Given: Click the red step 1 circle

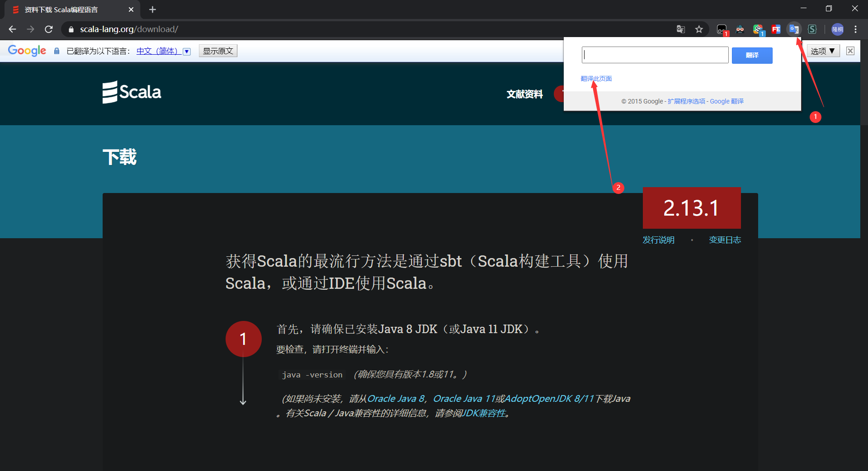Looking at the screenshot, I should click(243, 339).
